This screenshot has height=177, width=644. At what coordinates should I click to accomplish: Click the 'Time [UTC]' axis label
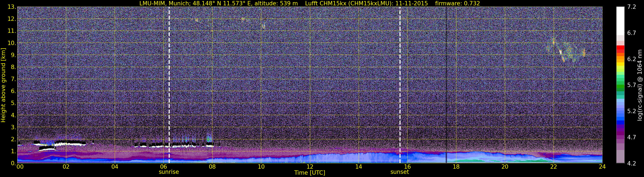coord(309,173)
